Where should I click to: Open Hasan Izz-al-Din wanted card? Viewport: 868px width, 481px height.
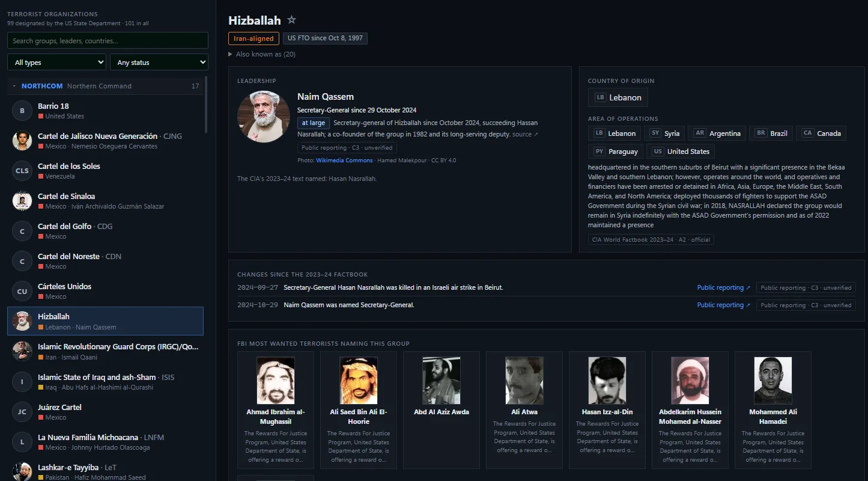(x=607, y=410)
